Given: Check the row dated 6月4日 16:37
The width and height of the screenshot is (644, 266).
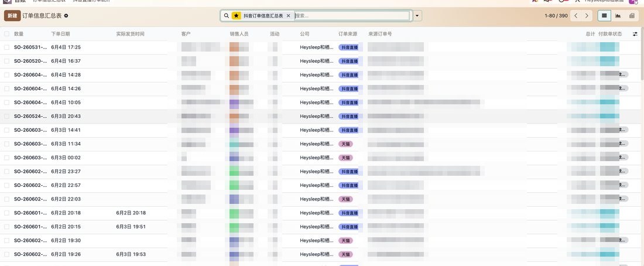Looking at the screenshot, I should click(6, 61).
